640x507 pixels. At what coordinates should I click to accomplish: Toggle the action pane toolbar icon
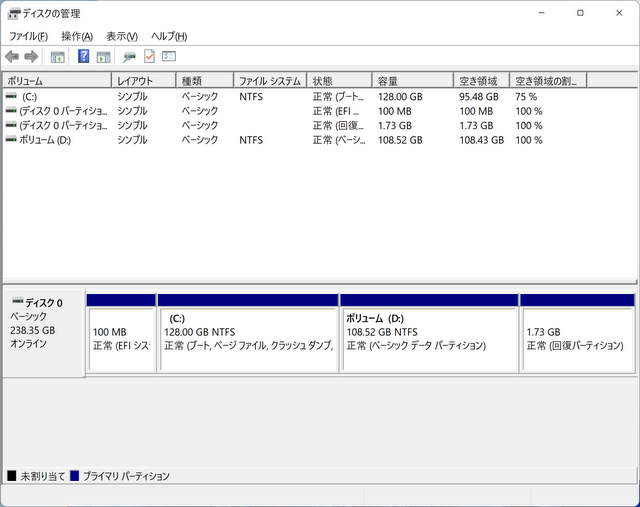click(x=103, y=57)
